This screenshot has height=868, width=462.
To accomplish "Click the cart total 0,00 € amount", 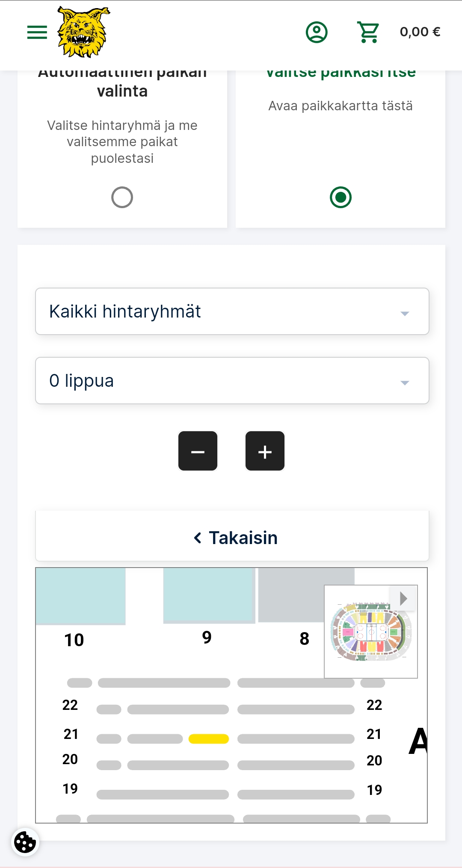I will (420, 32).
